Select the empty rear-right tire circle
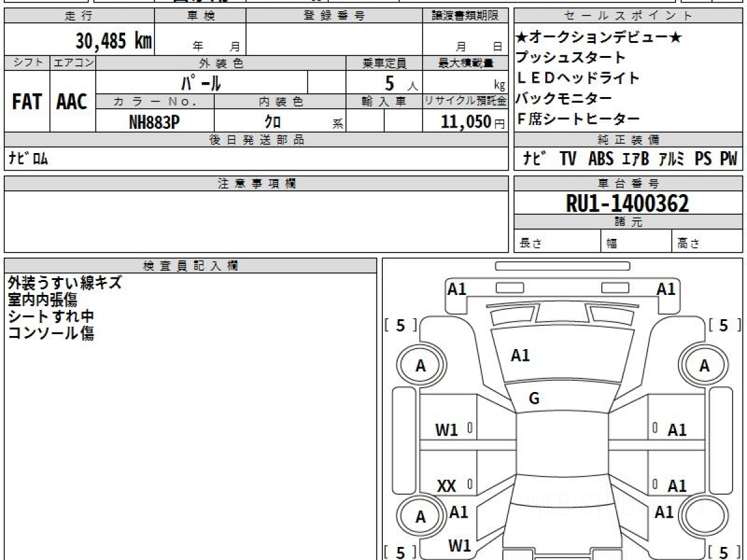This screenshot has width=747, height=560. coord(704,516)
